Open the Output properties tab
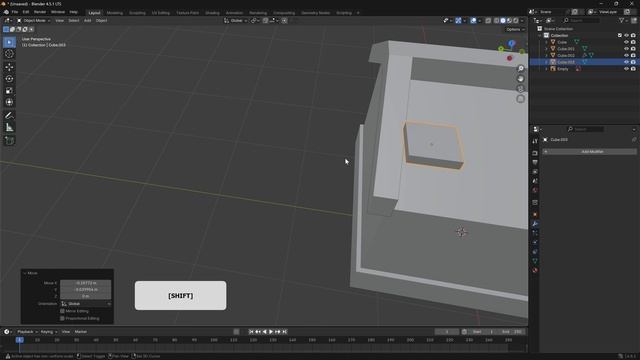Screen dimensions: 640x360 pos(535,162)
